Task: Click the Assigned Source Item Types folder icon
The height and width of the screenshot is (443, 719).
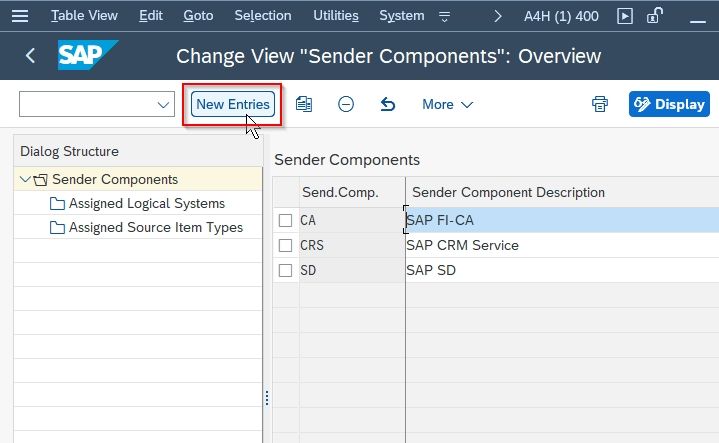Action: tap(57, 227)
